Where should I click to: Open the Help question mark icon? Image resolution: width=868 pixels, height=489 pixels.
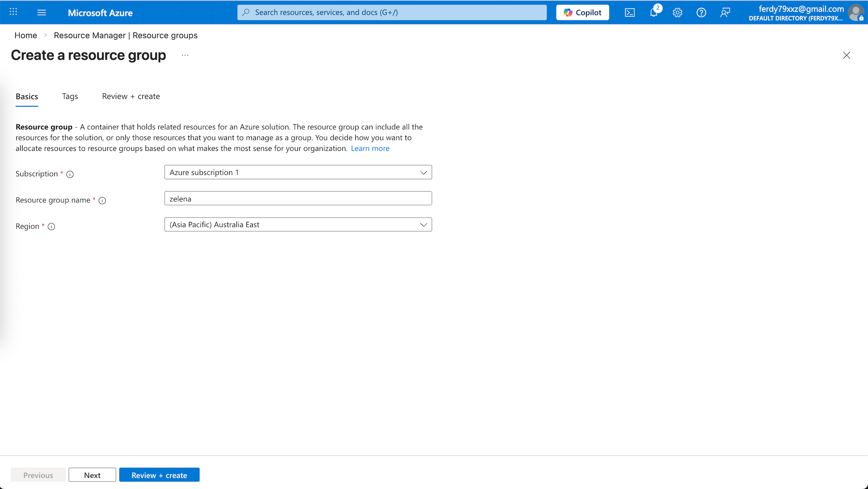click(701, 13)
